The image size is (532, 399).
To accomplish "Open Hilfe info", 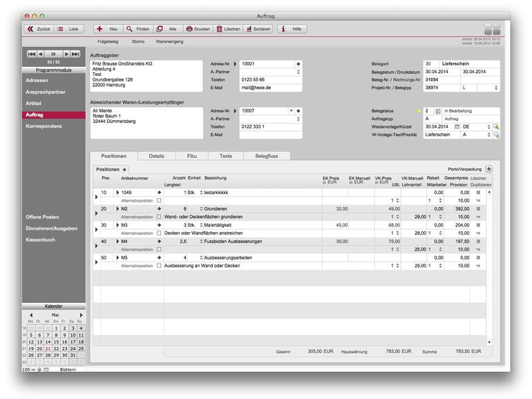I will pyautogui.click(x=292, y=29).
